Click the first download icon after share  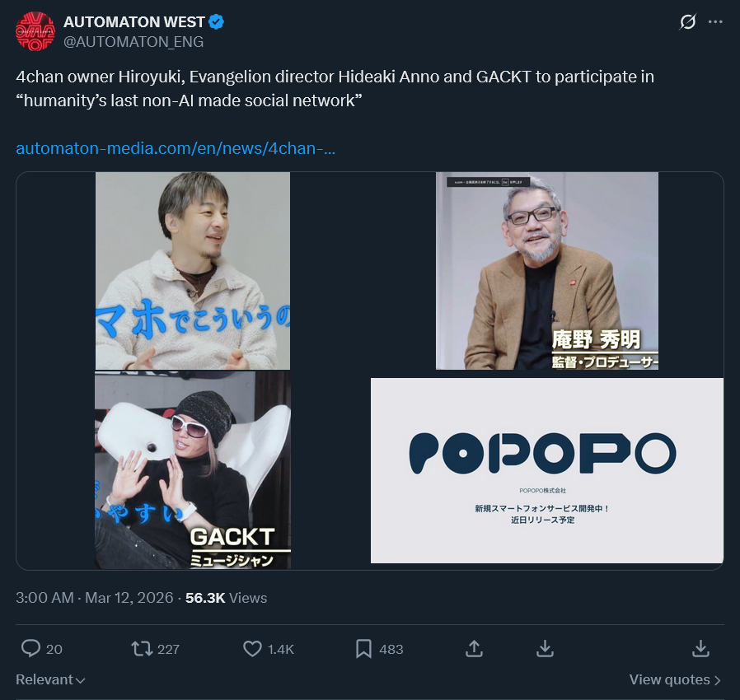pos(545,649)
